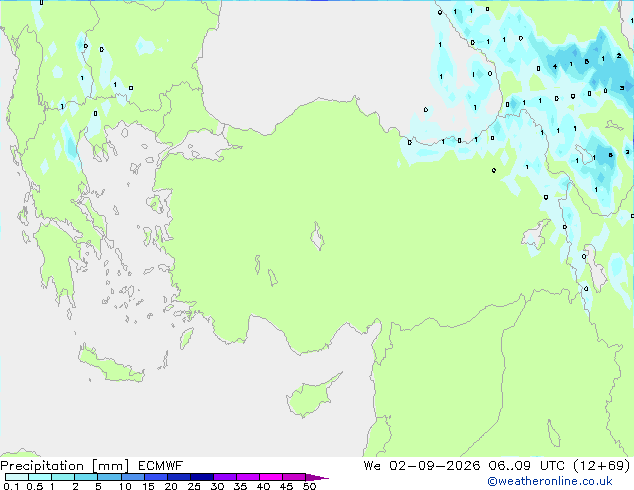Image resolution: width=634 pixels, height=490 pixels.
Task: Click the forecast offset (12+69) text
Action: point(602,466)
